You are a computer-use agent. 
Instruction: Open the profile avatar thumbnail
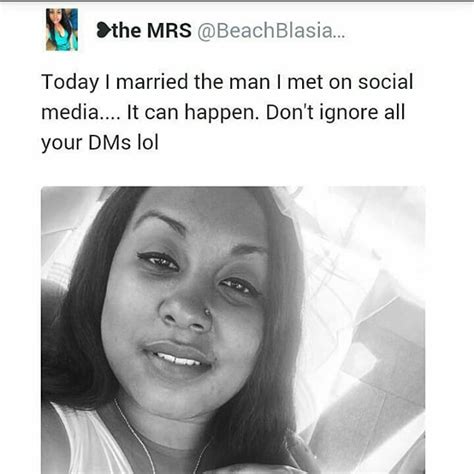62,30
